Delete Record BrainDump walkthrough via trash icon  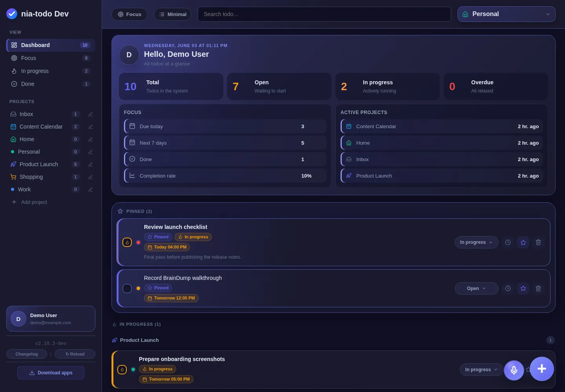click(x=538, y=289)
